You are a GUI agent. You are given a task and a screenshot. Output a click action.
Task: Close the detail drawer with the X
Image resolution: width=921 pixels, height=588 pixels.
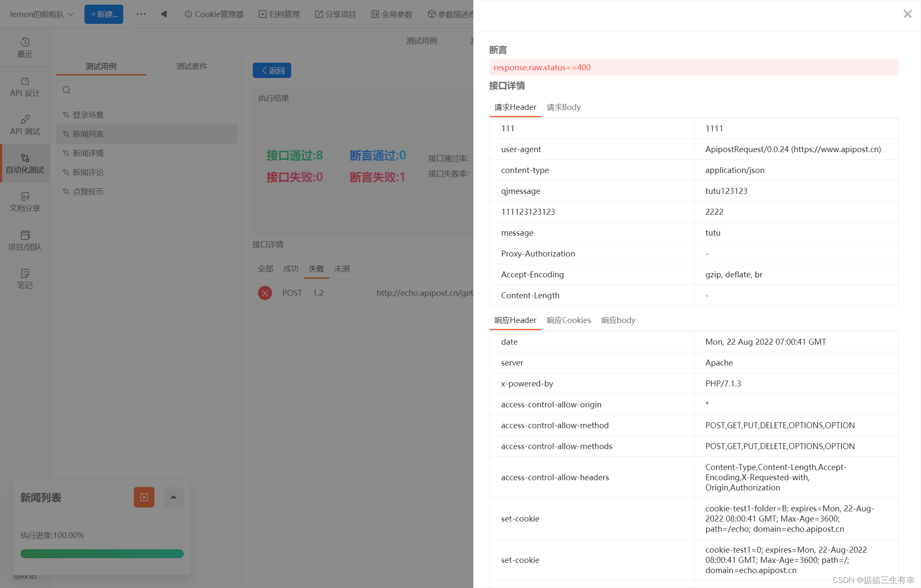pyautogui.click(x=907, y=14)
